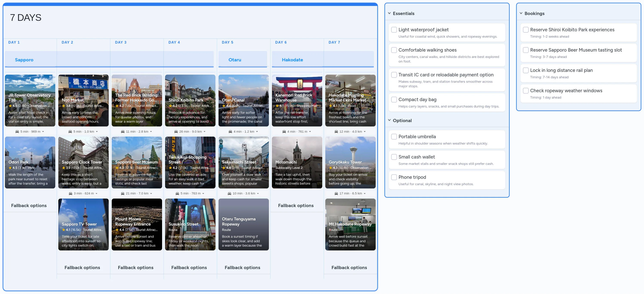This screenshot has width=644, height=294.
Task: Click car icon for 26 min 9.0 km route
Action: point(176,132)
